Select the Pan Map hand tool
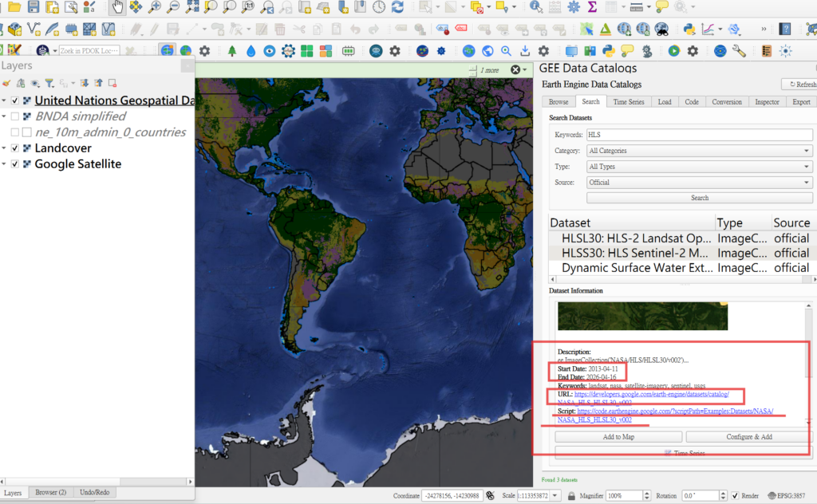Image resolution: width=817 pixels, height=504 pixels. point(117,7)
